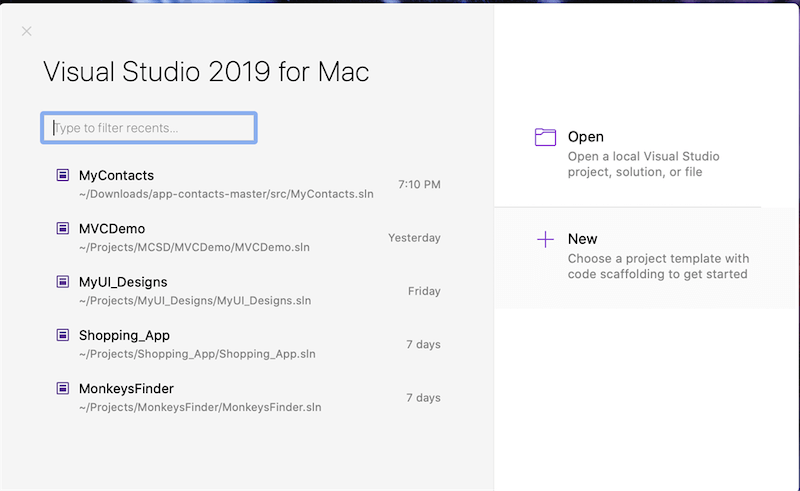This screenshot has height=491, width=800.
Task: Click 7 days timestamp beside Shopping_App
Action: [x=423, y=345]
